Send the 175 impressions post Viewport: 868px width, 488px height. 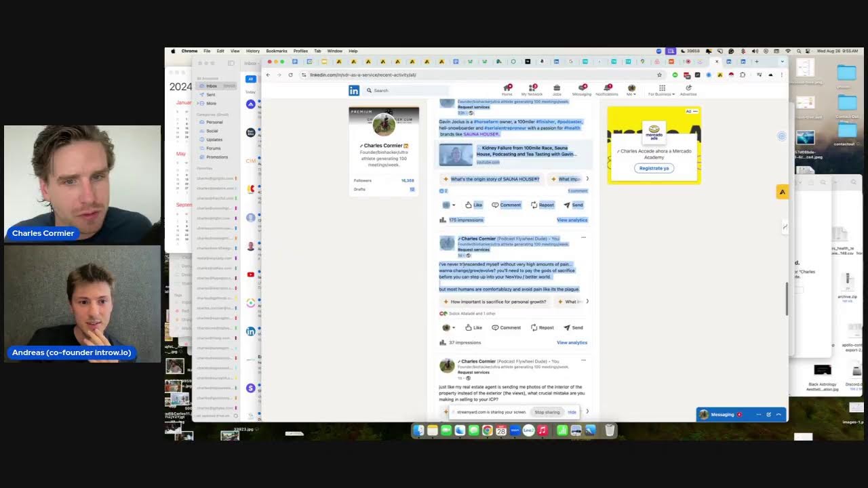(x=573, y=205)
